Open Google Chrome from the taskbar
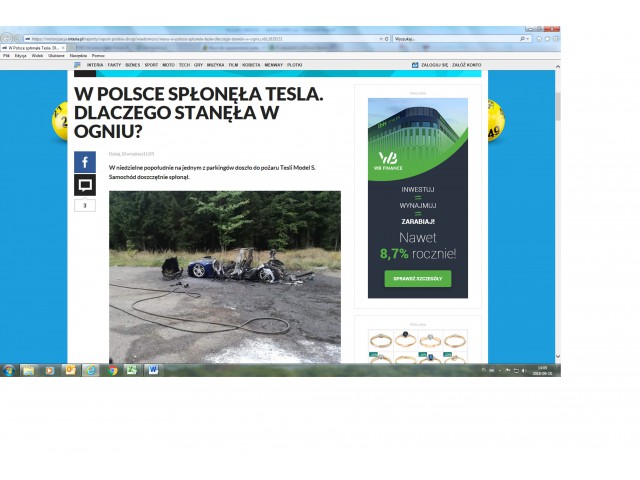Image resolution: width=640 pixels, height=480 pixels. pyautogui.click(x=112, y=370)
